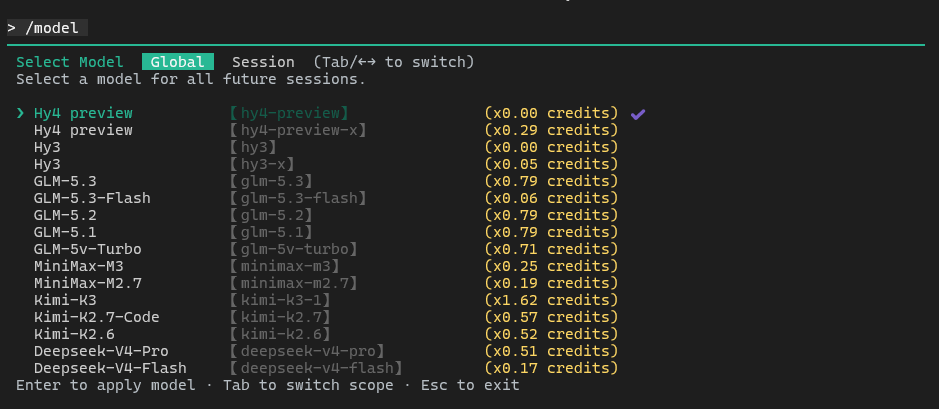Click the Tab to switch hint text

pos(393,62)
